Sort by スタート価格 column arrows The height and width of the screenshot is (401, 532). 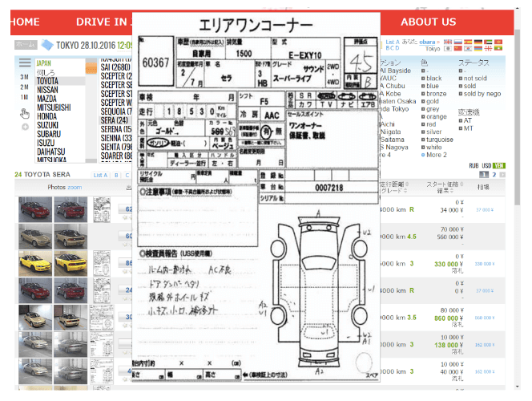click(461, 184)
